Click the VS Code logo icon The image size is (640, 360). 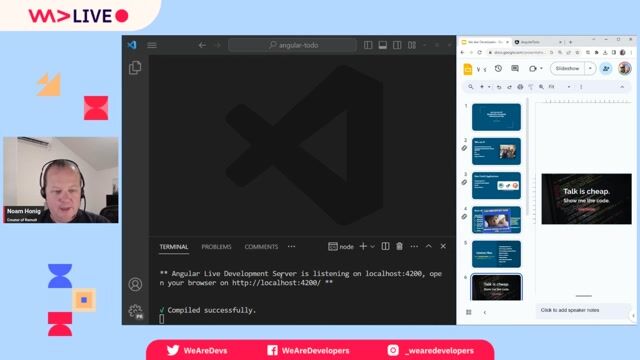click(132, 45)
